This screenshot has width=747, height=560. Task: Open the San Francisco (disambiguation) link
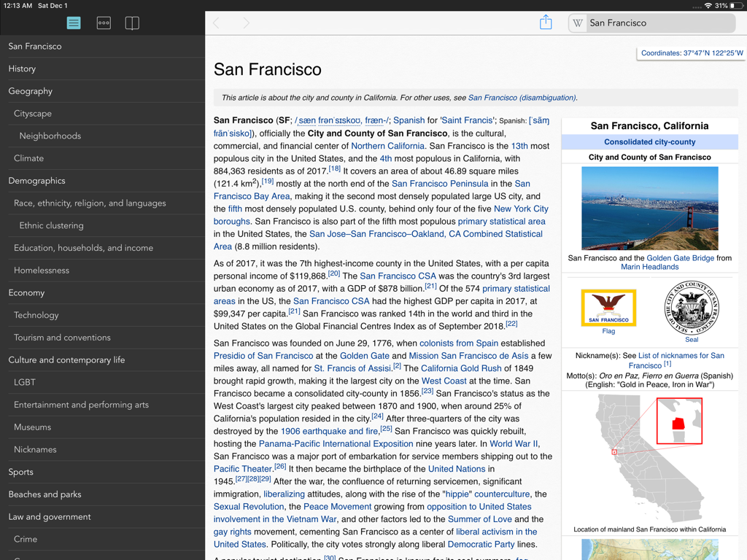coord(523,97)
